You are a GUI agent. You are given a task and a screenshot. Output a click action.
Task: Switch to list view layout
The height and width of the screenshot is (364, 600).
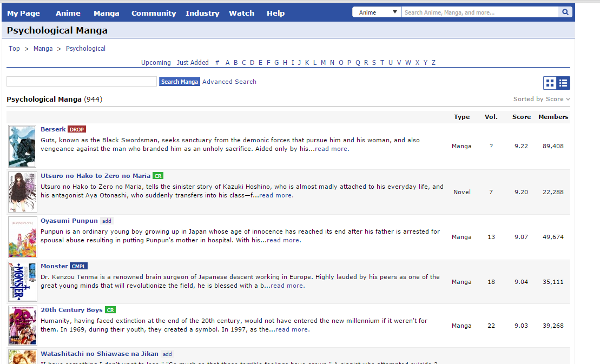coord(563,83)
